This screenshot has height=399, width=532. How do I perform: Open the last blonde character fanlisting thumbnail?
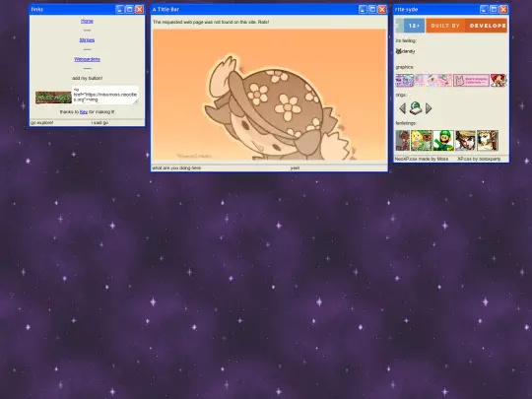488,141
